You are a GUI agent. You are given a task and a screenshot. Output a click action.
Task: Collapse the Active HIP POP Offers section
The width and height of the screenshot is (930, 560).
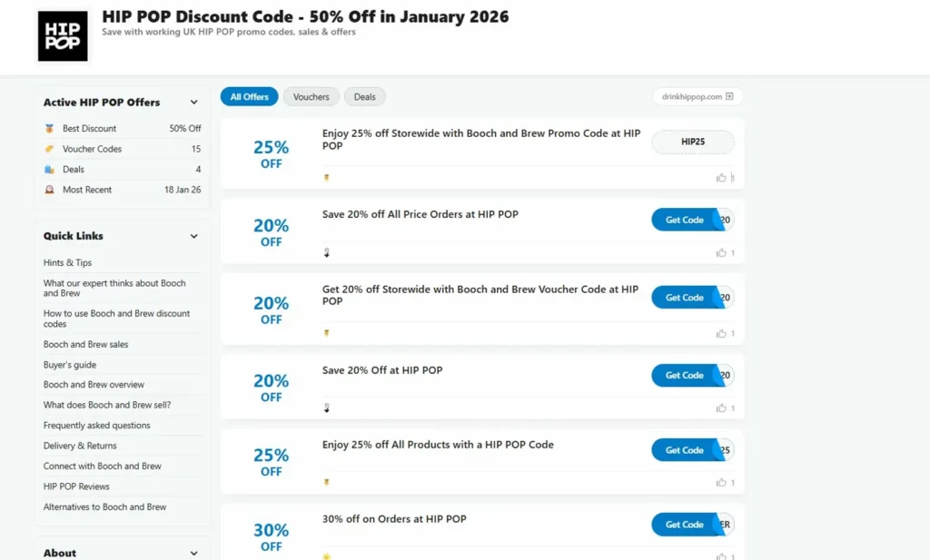[x=193, y=103]
